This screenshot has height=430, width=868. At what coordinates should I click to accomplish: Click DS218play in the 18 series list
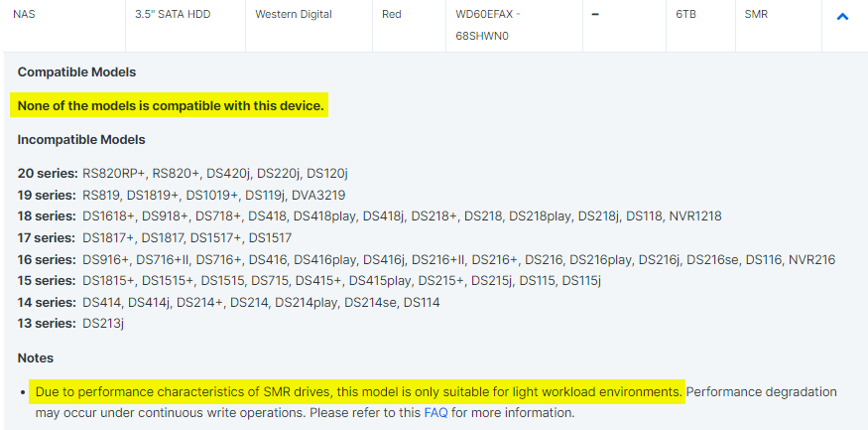541,216
